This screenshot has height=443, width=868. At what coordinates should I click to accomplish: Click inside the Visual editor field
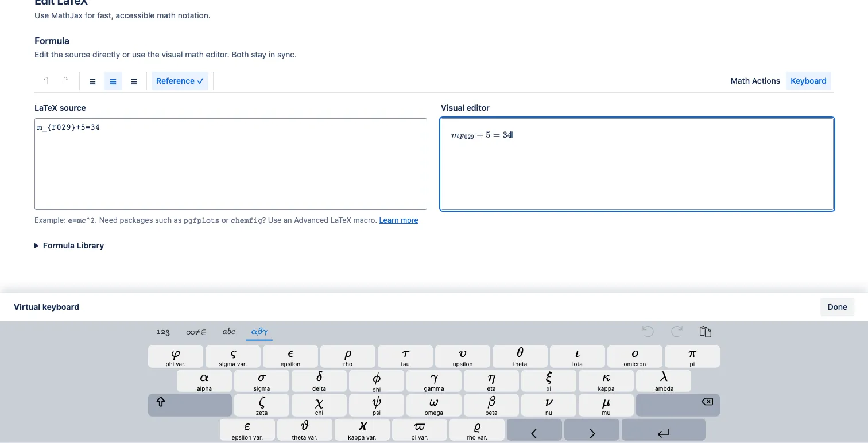click(x=637, y=164)
